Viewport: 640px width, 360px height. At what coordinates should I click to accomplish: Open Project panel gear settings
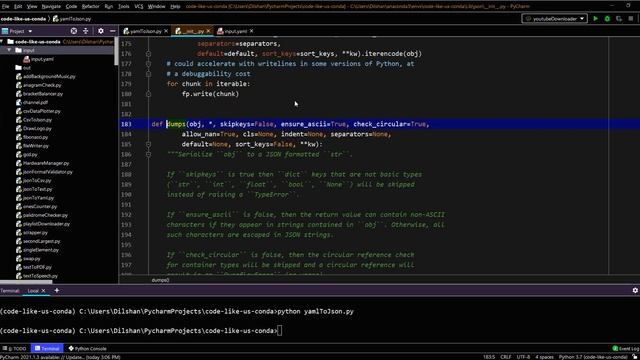[101, 31]
